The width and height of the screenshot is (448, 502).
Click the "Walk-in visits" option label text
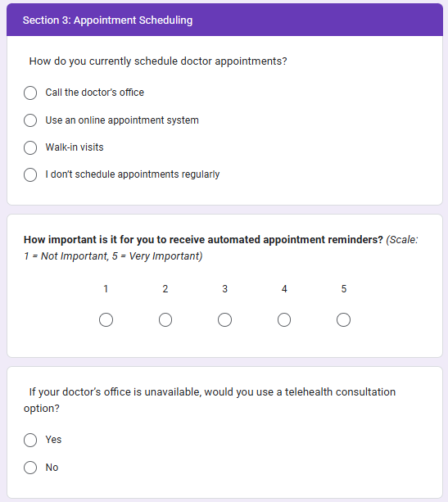tap(75, 147)
